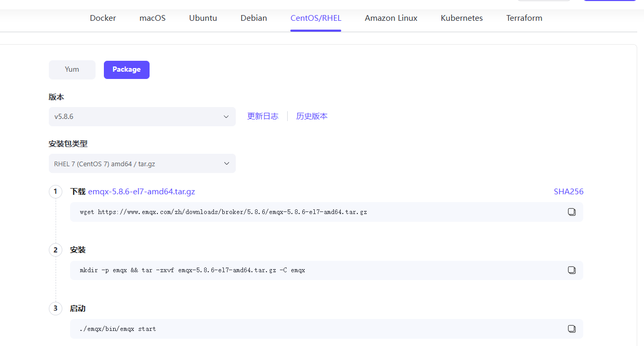
Task: Click the wget command text
Action: click(x=223, y=212)
